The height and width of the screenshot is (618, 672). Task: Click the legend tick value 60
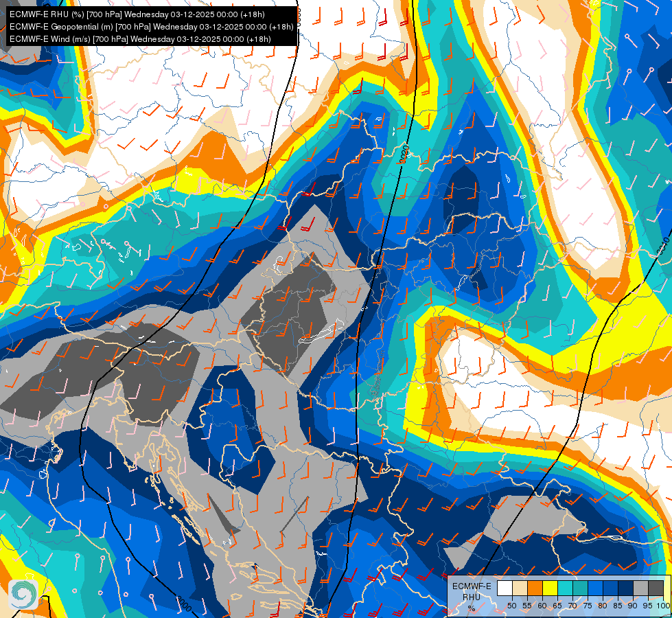(542, 606)
